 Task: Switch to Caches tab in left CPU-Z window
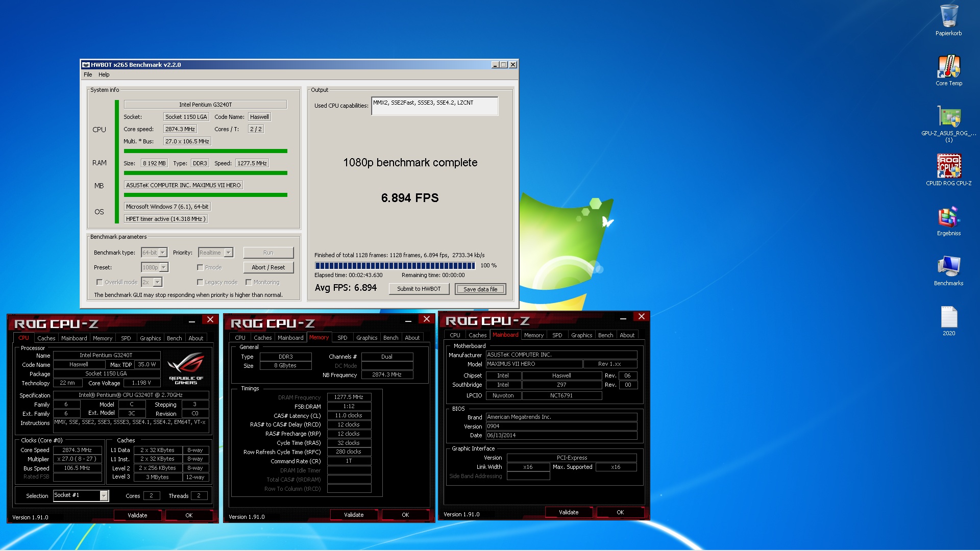coord(46,338)
